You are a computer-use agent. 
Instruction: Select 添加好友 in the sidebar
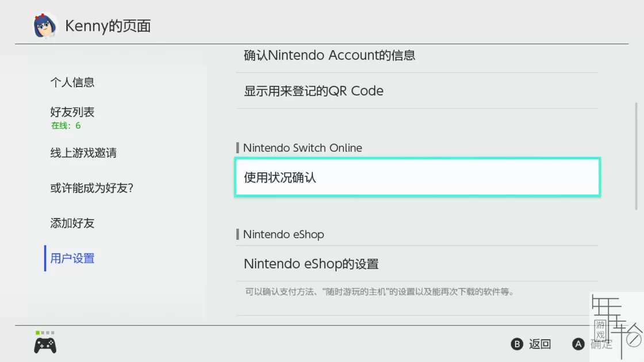72,223
